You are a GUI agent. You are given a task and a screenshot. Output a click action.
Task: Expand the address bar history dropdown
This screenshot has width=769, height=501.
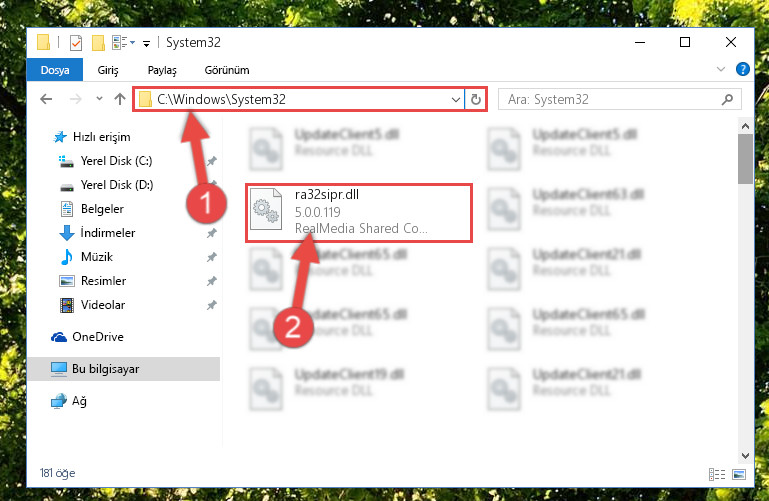click(456, 100)
